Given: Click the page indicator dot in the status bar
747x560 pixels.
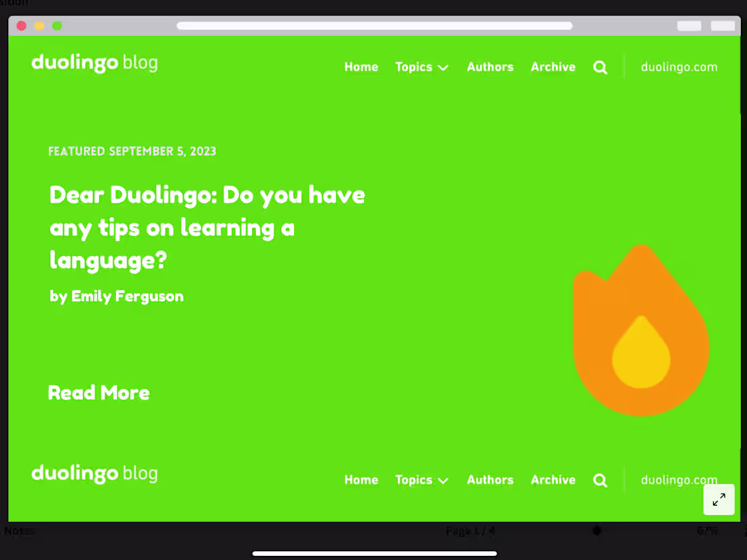Looking at the screenshot, I should coord(596,531).
